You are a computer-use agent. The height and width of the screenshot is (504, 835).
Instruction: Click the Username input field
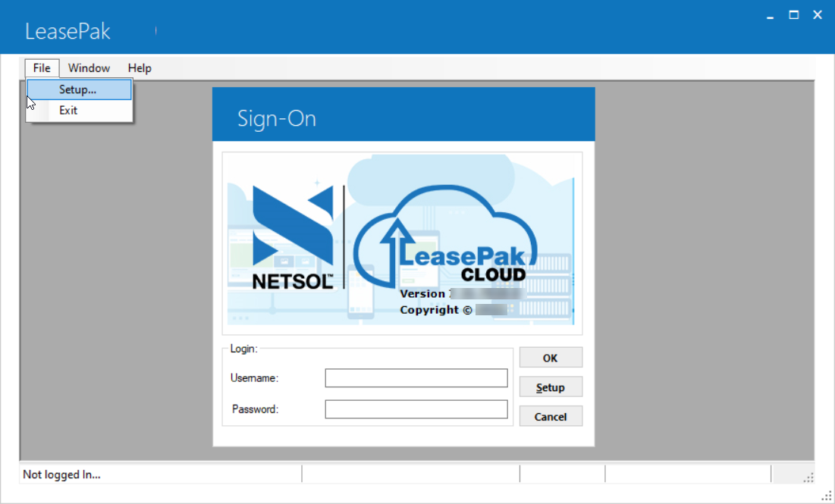(x=416, y=378)
